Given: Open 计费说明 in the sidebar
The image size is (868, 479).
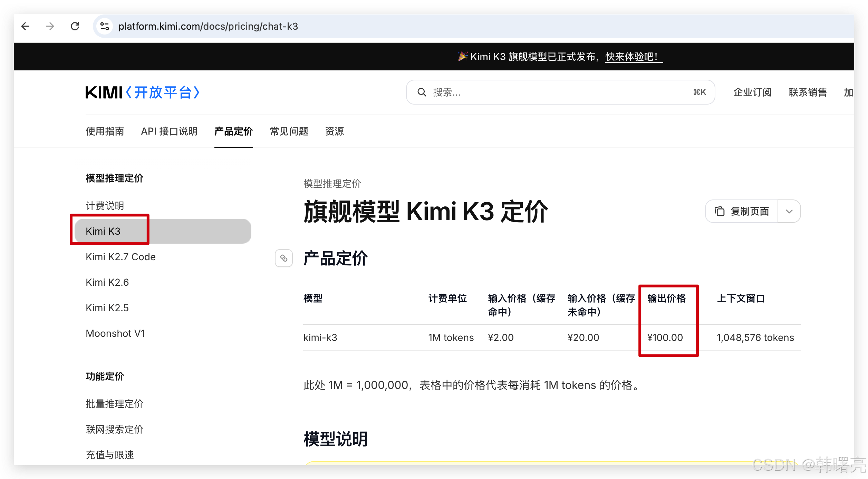Looking at the screenshot, I should 105,206.
